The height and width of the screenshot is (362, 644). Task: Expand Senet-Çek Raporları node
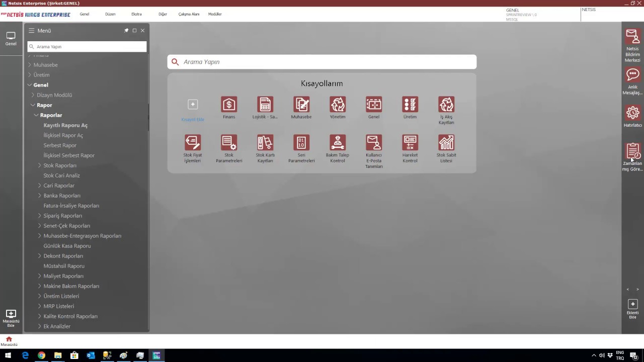(40, 226)
